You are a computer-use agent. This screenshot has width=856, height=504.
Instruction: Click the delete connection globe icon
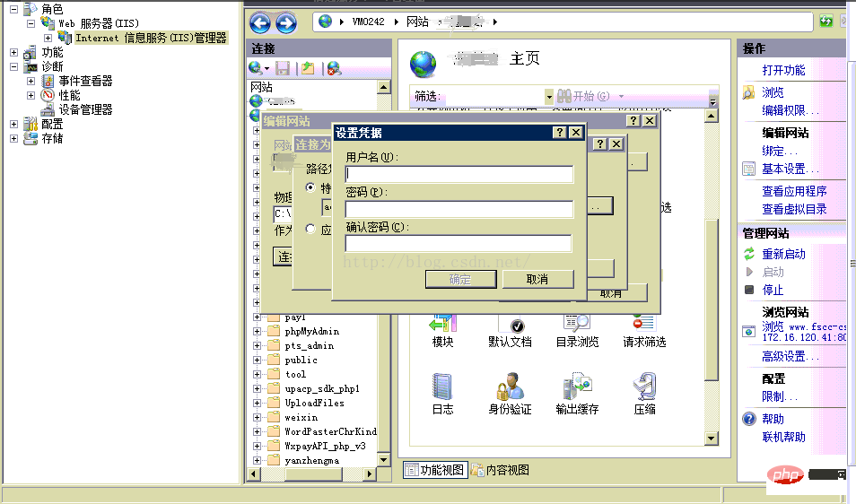(334, 68)
